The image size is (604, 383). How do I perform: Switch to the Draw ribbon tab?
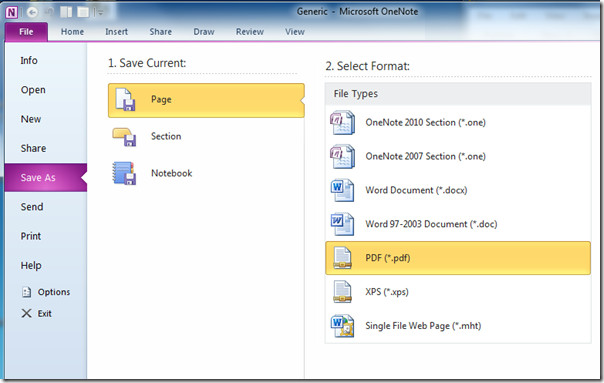(x=204, y=32)
